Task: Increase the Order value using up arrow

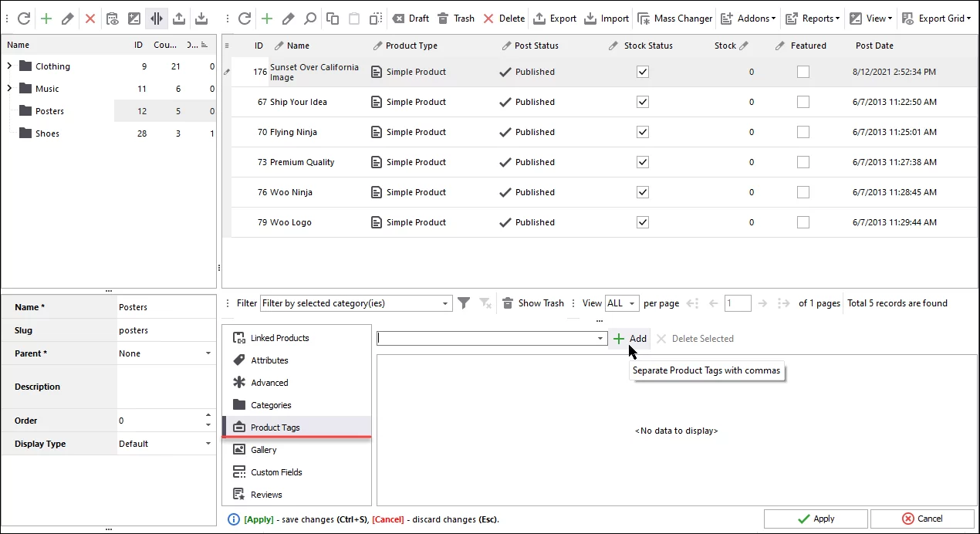Action: (x=208, y=416)
